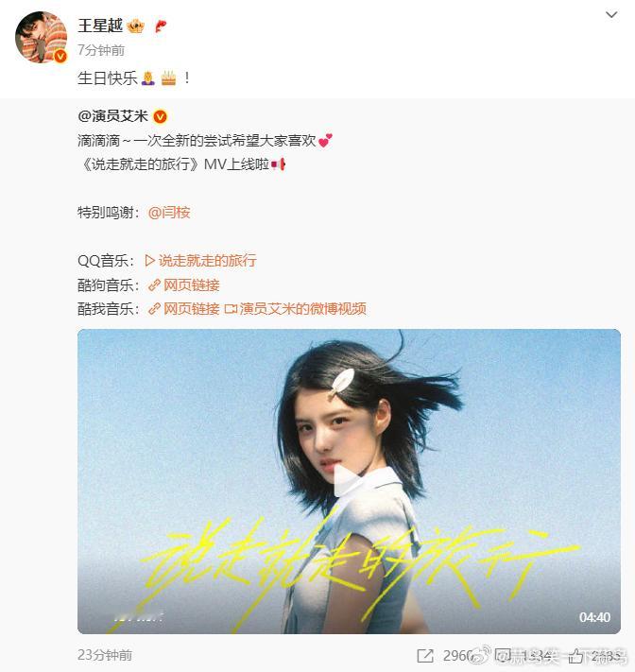The height and width of the screenshot is (672, 635).
Task: Click the verified V badge beside 演员艾米
Action: [x=161, y=116]
